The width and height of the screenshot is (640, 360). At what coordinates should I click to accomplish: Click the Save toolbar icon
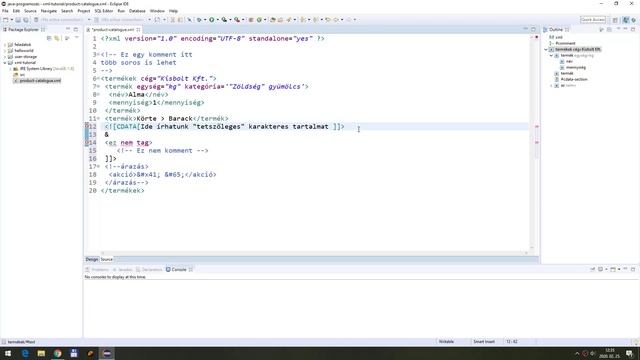[18, 20]
